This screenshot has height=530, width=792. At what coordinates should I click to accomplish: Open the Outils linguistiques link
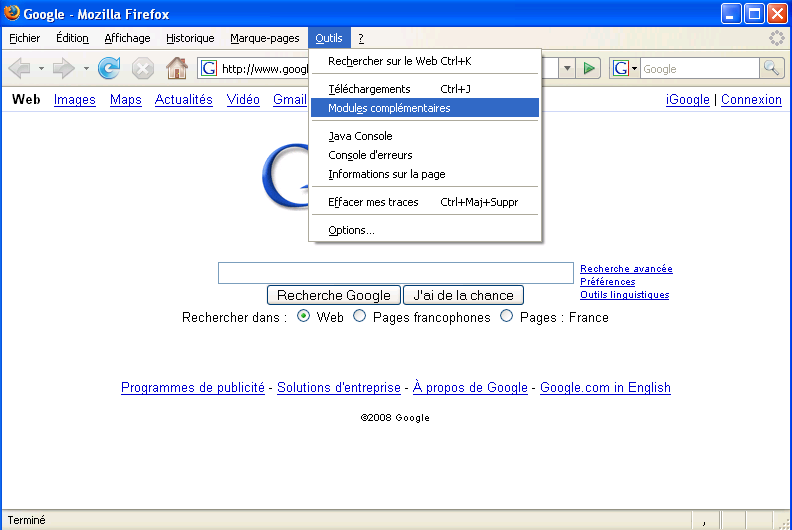click(624, 295)
